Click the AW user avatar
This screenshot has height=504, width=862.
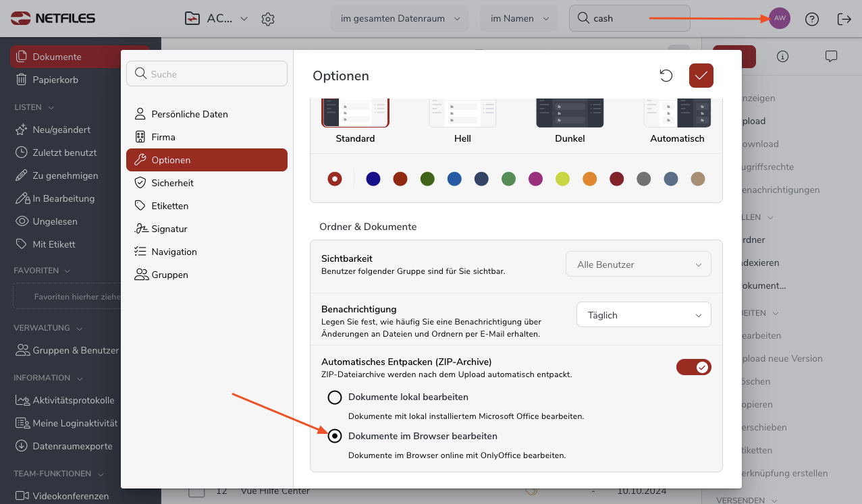click(x=780, y=18)
